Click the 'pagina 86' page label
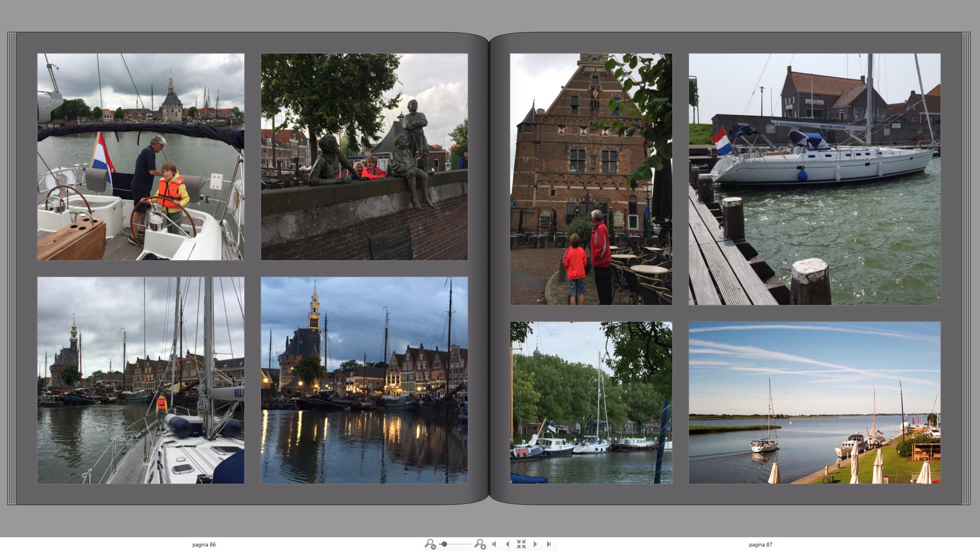 point(204,544)
